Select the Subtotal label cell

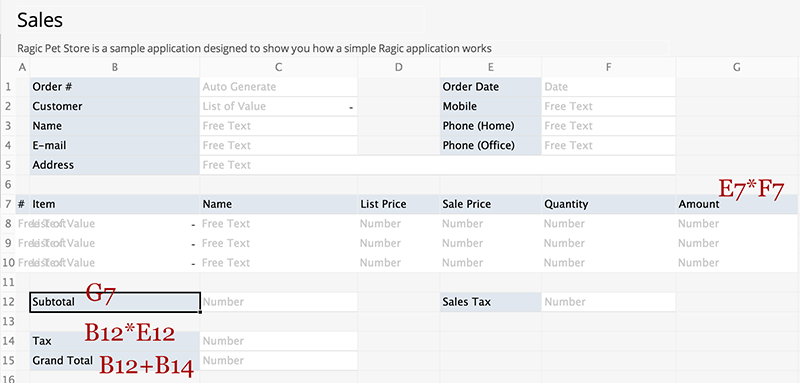point(115,302)
